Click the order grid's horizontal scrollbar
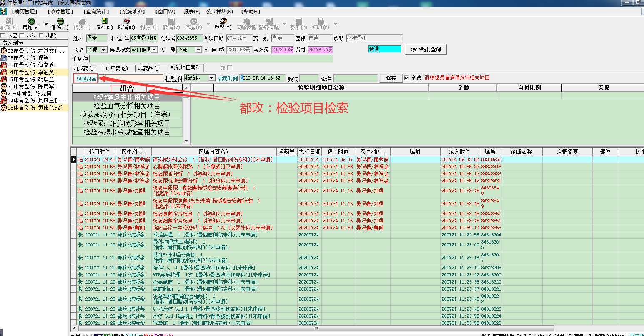The width and height of the screenshot is (644, 336). (x=316, y=328)
